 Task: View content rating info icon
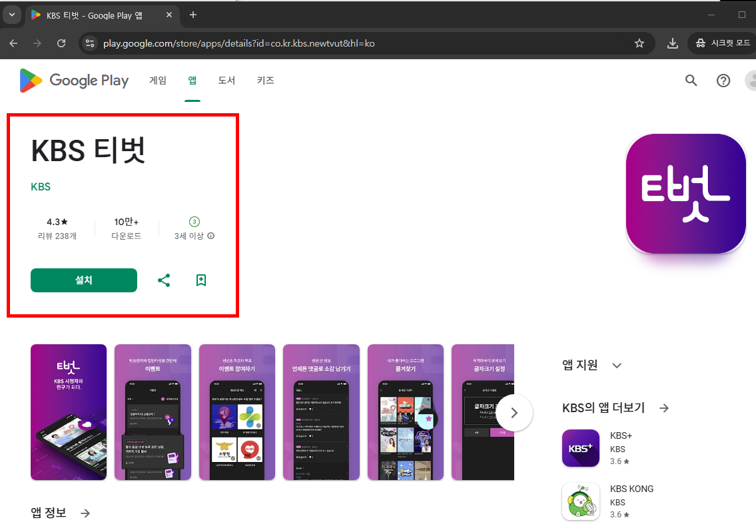pyautogui.click(x=210, y=236)
